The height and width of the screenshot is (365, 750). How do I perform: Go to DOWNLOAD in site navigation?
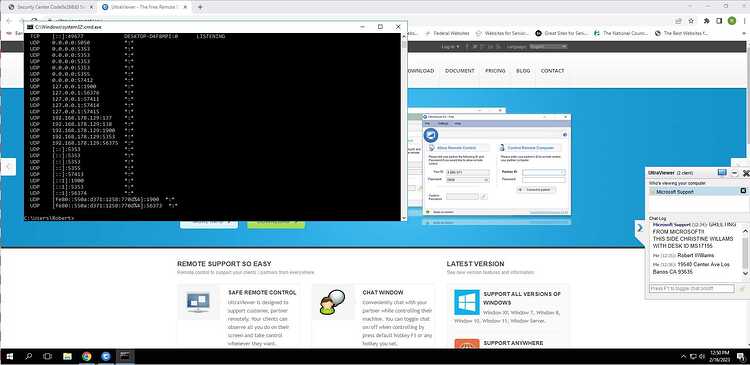[x=420, y=71]
